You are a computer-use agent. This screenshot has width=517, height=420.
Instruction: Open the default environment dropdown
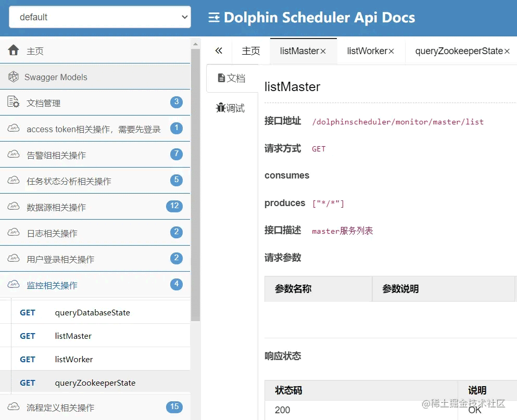pos(99,17)
